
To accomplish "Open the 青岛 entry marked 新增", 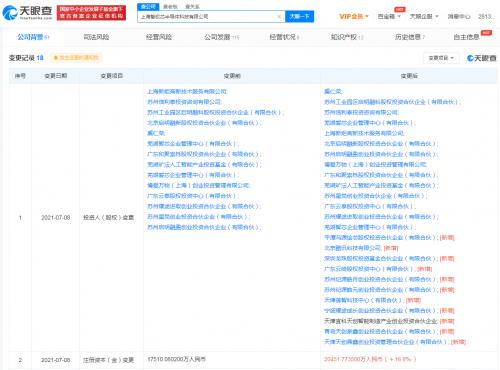I will [x=380, y=331].
